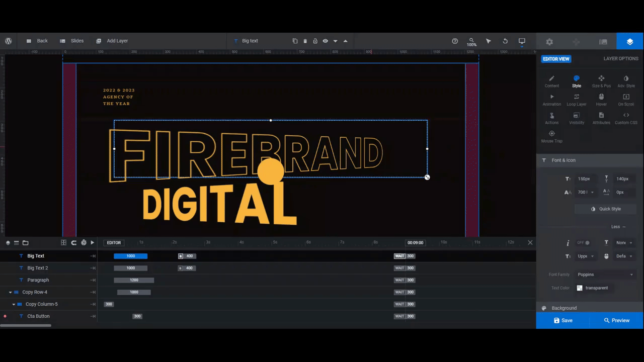Open the Hover section
The width and height of the screenshot is (644, 362).
coord(601,100)
